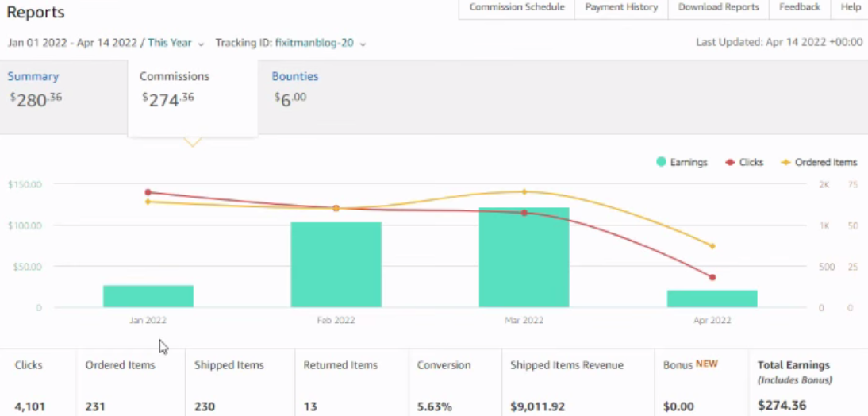
Task: Click the $0.00 bonus value
Action: click(678, 406)
